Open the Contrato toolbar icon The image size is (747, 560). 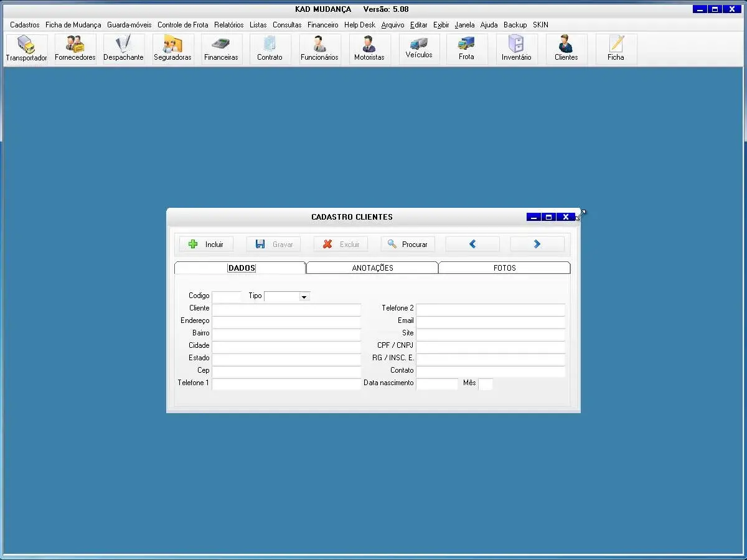click(x=270, y=49)
